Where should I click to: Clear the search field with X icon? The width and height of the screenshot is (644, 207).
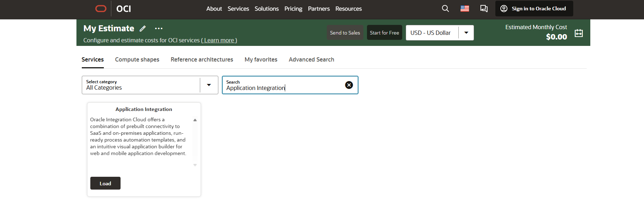pos(349,85)
